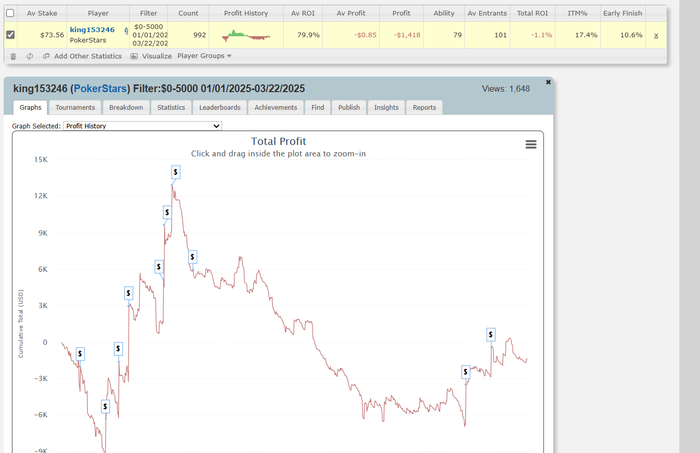Click the $ marker at the highest peak
Image resolution: width=700 pixels, height=453 pixels.
pos(175,172)
